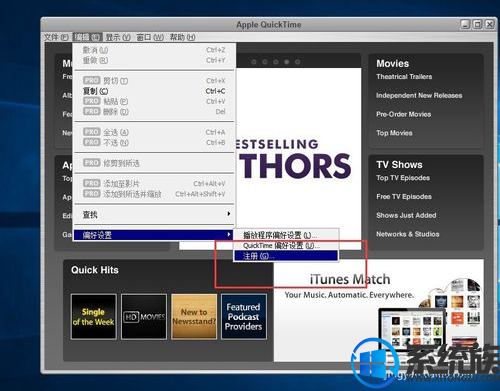The image size is (500, 391).
Task: Open the Shows Just Added link
Action: coord(406,215)
